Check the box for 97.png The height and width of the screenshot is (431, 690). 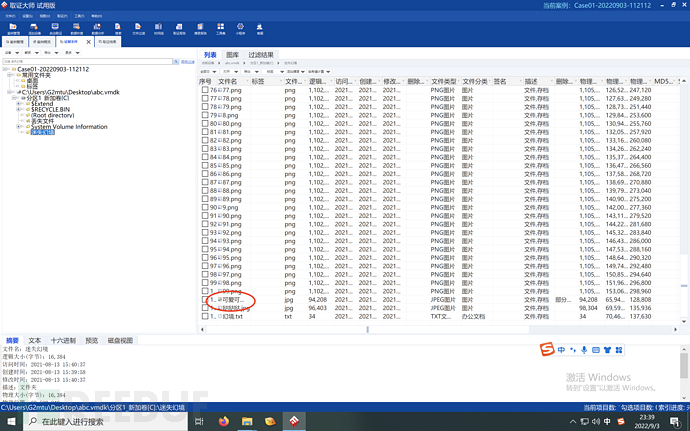(x=205, y=274)
